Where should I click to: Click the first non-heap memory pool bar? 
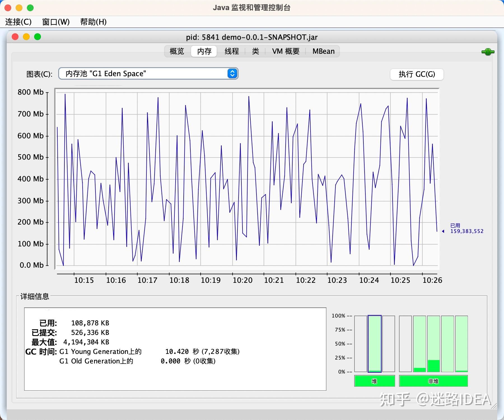[x=406, y=344]
